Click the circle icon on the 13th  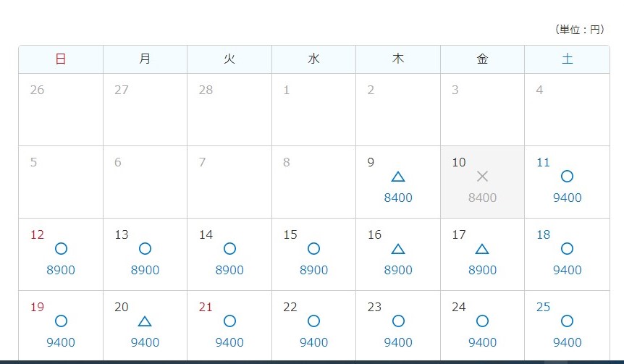[x=145, y=249]
